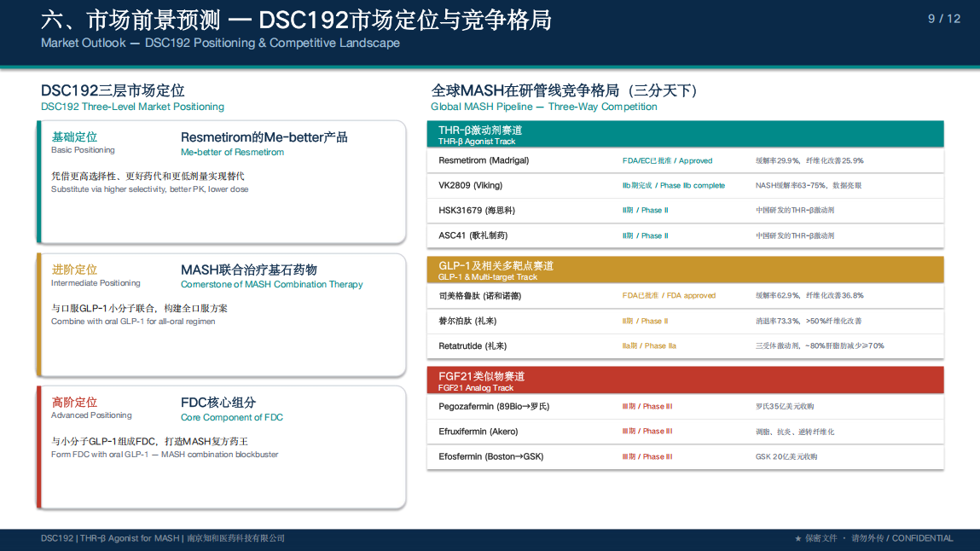Click '罗氏35亿美元收购' note
The width and height of the screenshot is (980, 551).
pos(785,407)
